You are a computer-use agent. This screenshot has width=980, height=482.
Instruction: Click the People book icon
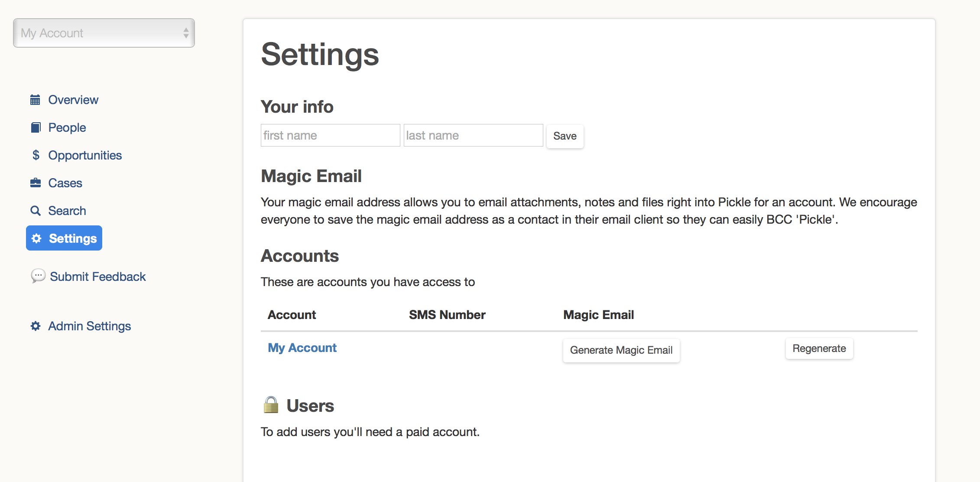pyautogui.click(x=36, y=127)
